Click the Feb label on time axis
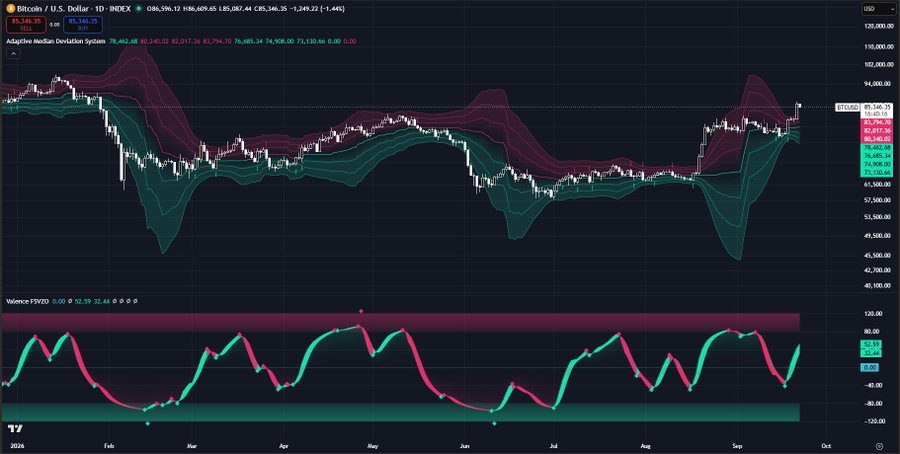900x454 pixels. point(108,446)
